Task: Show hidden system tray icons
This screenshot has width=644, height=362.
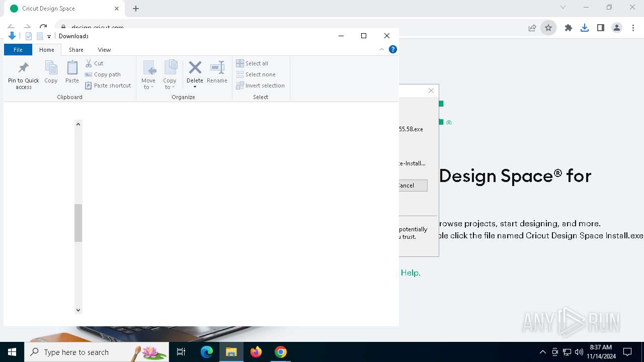Action: [x=542, y=352]
